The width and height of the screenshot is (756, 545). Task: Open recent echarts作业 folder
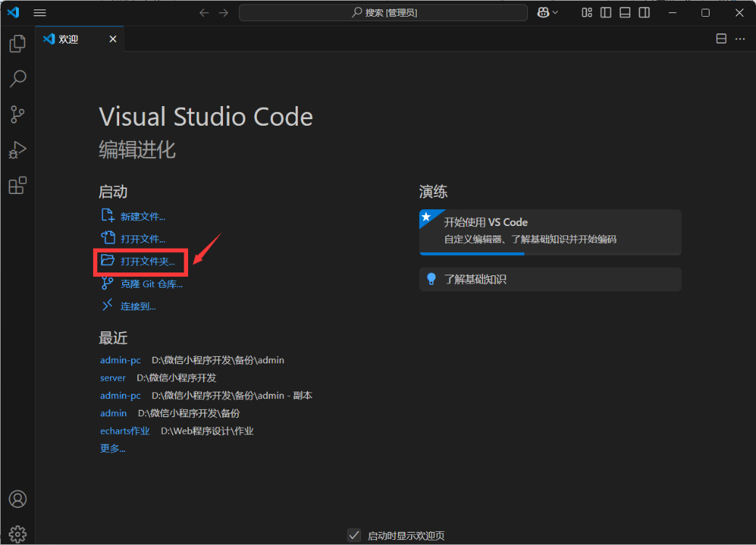point(125,431)
